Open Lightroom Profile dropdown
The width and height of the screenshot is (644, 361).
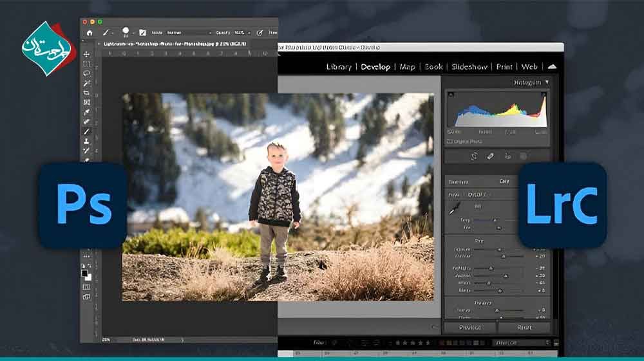477,194
